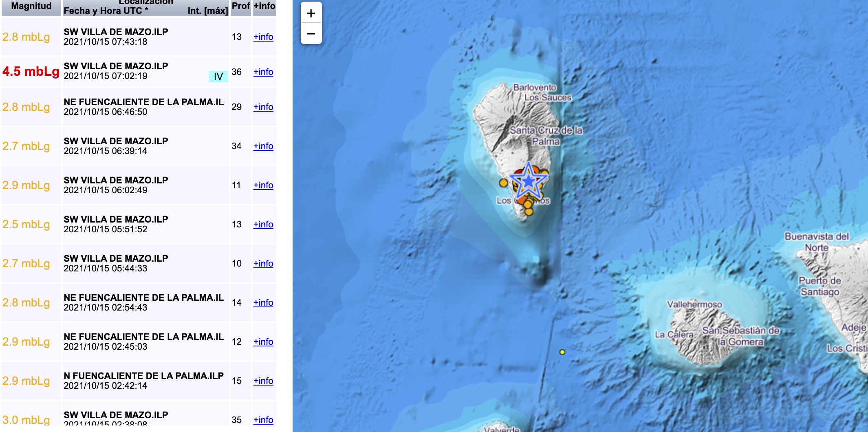Viewport: 868px width, 432px height.
Task: Zoom out of the map with minus button
Action: click(x=311, y=33)
